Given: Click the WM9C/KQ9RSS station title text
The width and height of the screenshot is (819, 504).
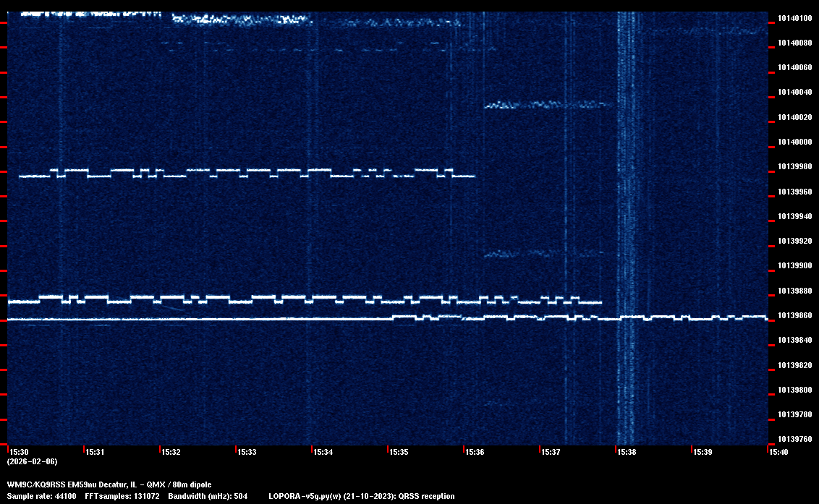Looking at the screenshot, I should pos(109,484).
